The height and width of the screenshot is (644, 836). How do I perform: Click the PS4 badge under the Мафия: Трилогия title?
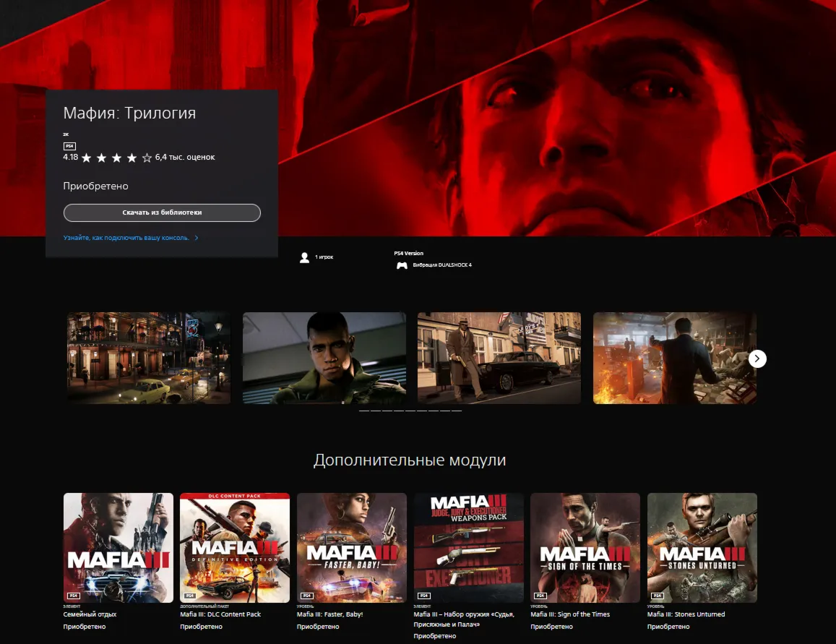pos(69,146)
